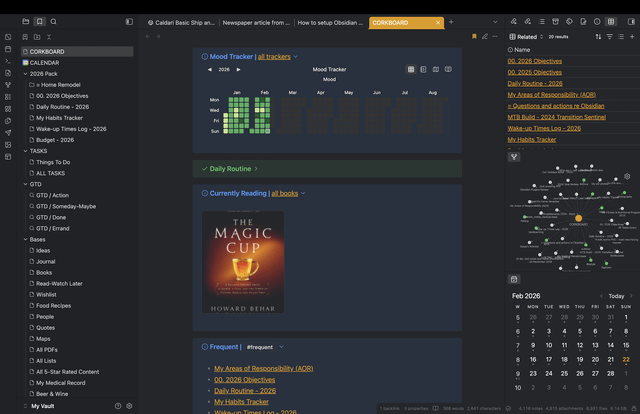Switch to How to setup Obsidian tab
This screenshot has height=414, width=640.
330,23
